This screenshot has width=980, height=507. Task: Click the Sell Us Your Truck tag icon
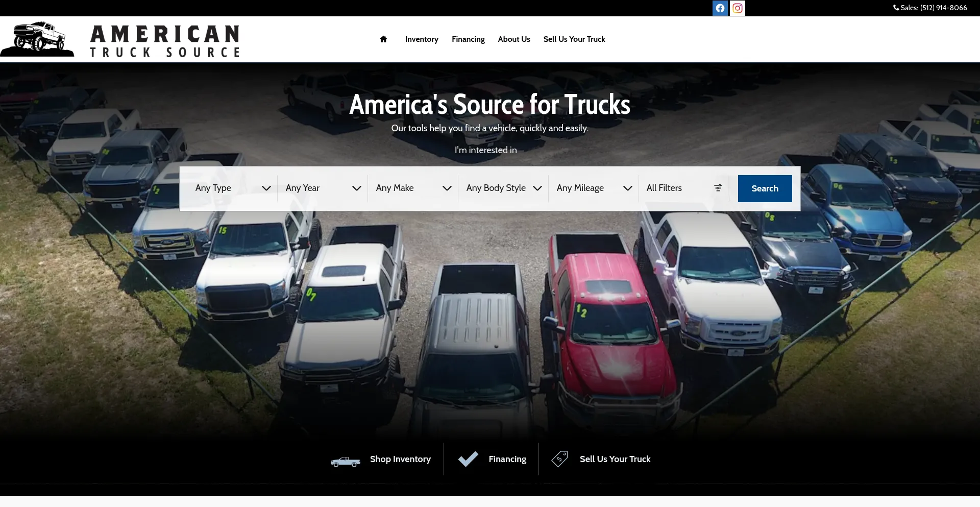tap(559, 459)
